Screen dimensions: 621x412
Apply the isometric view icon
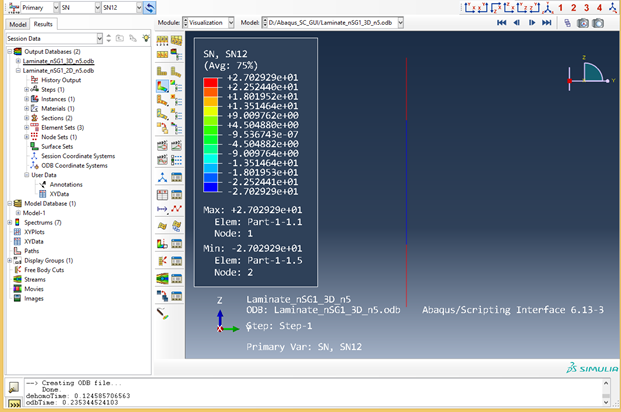tap(548, 8)
